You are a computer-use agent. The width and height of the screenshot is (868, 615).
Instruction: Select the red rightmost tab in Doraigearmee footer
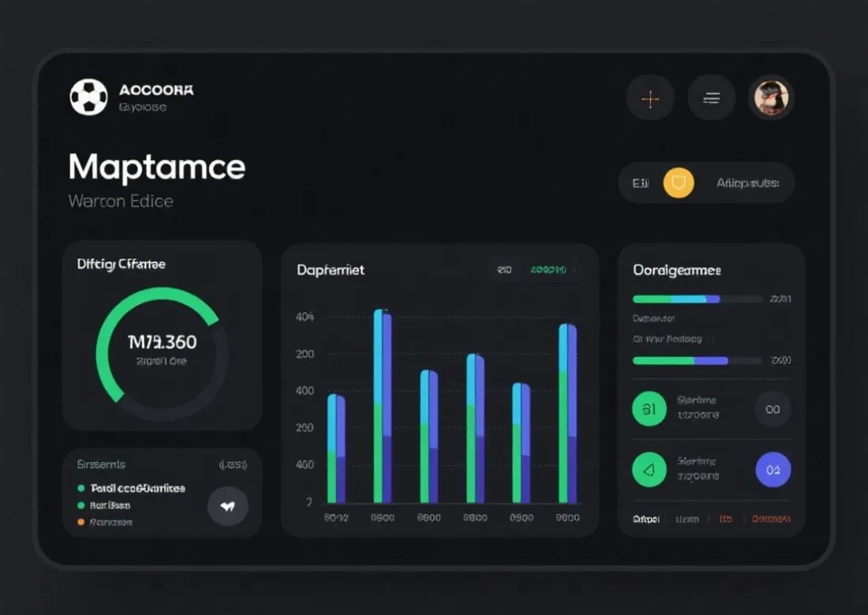(771, 519)
